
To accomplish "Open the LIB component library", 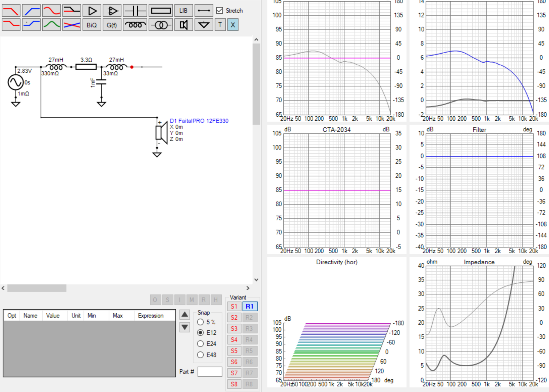I will 184,11.
